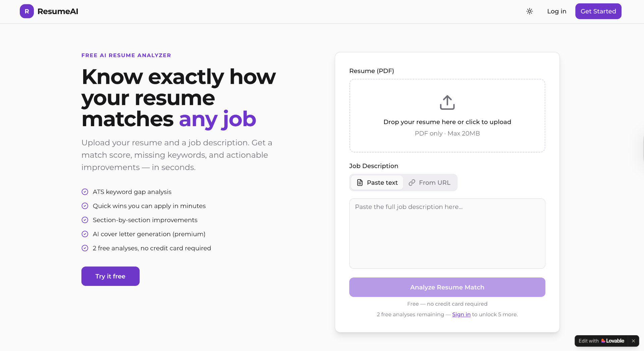The height and width of the screenshot is (351, 644).
Task: Click the document icon in Paste text tab
Action: (x=360, y=183)
